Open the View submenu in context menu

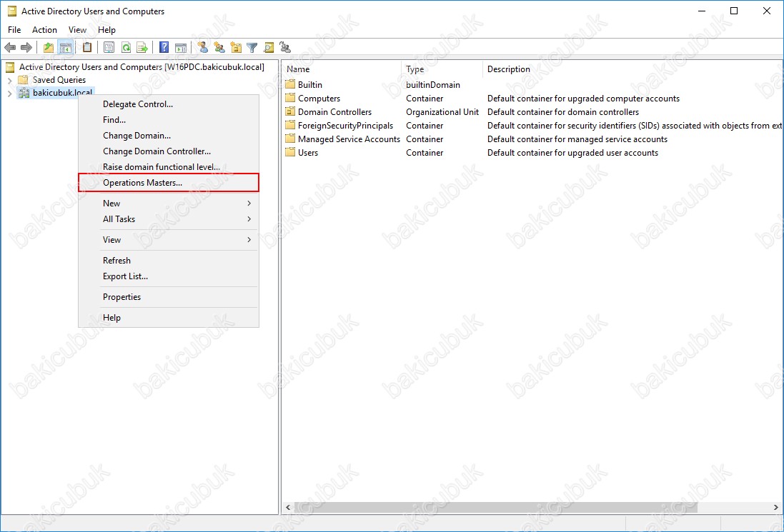point(169,240)
